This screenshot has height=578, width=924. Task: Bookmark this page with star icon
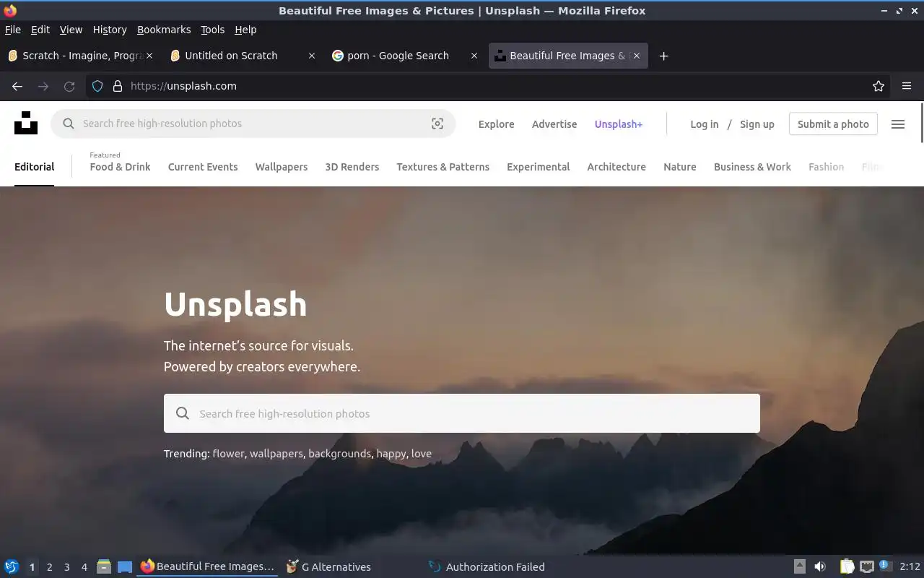pos(879,86)
